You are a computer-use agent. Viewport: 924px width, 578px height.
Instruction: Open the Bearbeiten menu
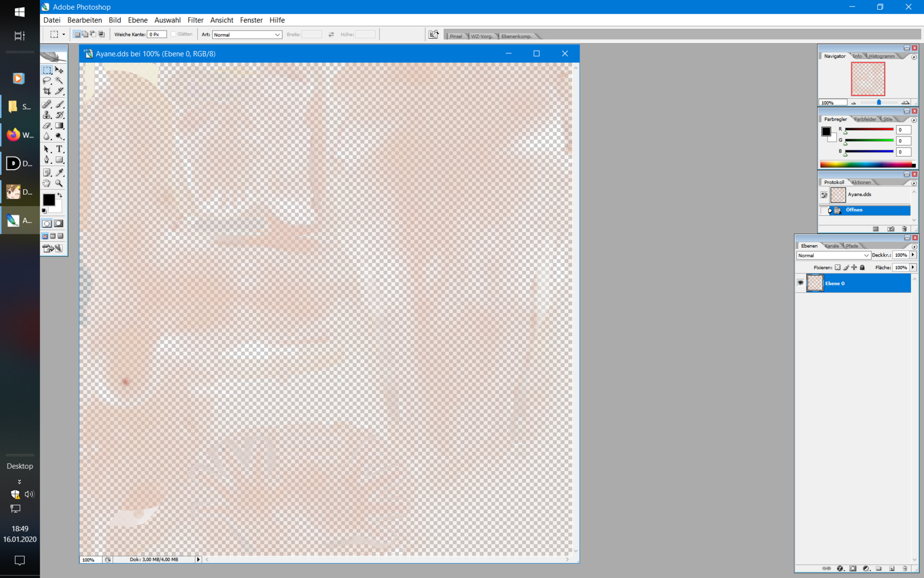(84, 20)
